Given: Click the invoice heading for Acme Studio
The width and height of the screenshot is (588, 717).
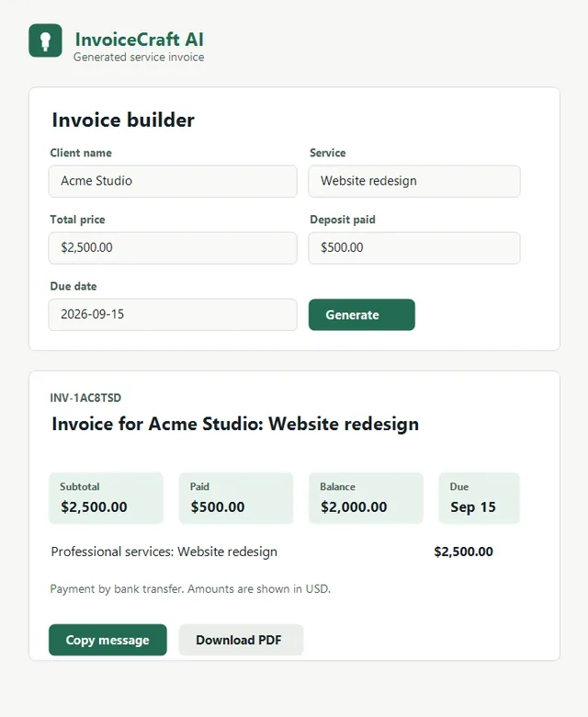Looking at the screenshot, I should [x=235, y=424].
